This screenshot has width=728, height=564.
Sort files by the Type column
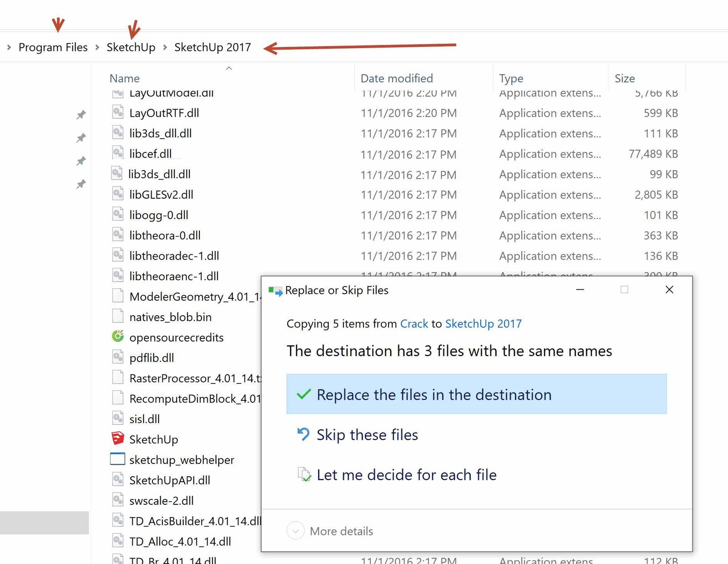(x=511, y=78)
